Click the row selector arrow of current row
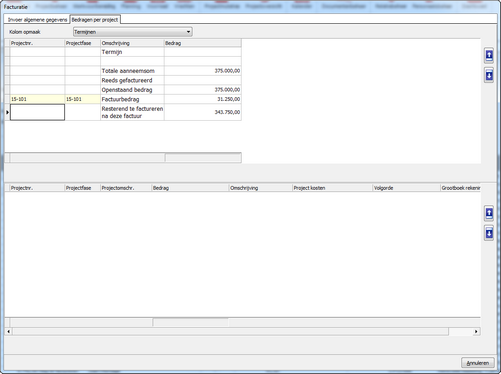The height and width of the screenshot is (374, 501). (x=7, y=112)
